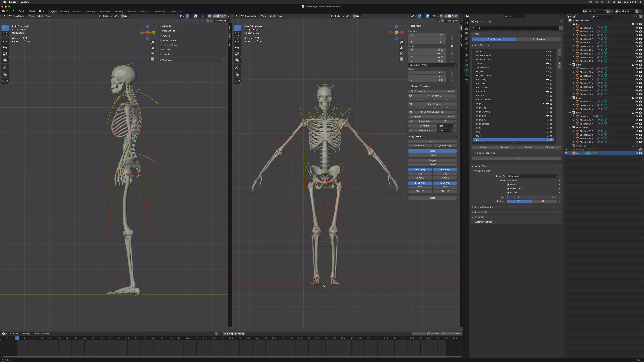Image resolution: width=644 pixels, height=362 pixels.
Task: Open the Pose Mode dropdown in left viewport
Action: click(x=18, y=16)
